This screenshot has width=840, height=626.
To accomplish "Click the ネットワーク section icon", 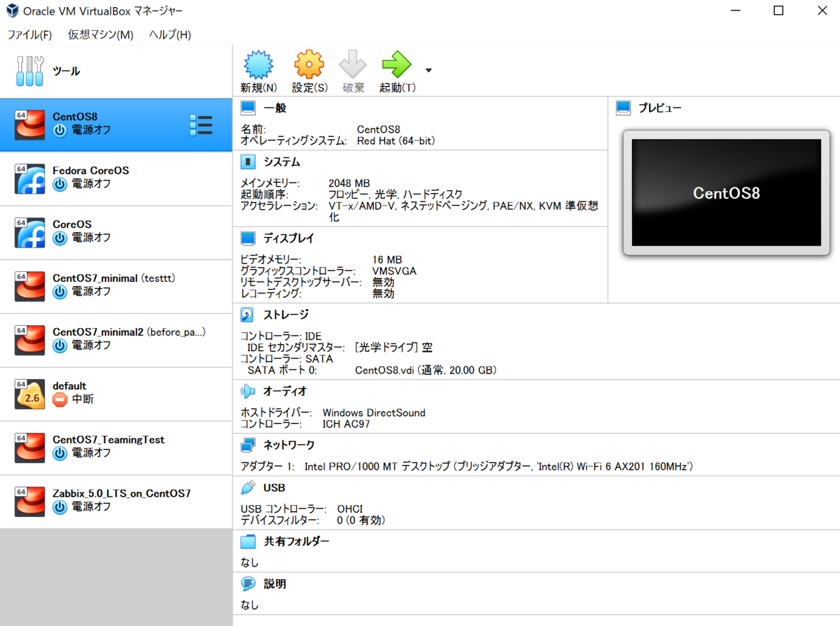I will pos(246,444).
